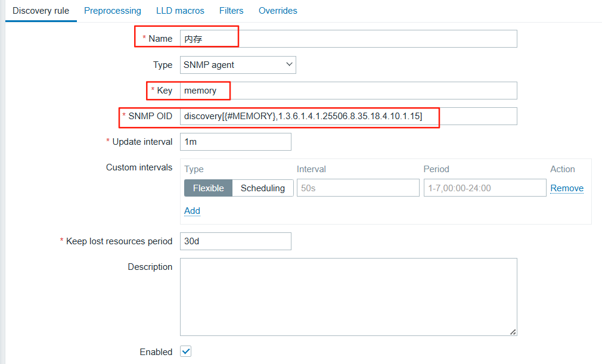Click the dropdown arrow in Type selector
Image resolution: width=602 pixels, height=364 pixels.
[x=289, y=65]
